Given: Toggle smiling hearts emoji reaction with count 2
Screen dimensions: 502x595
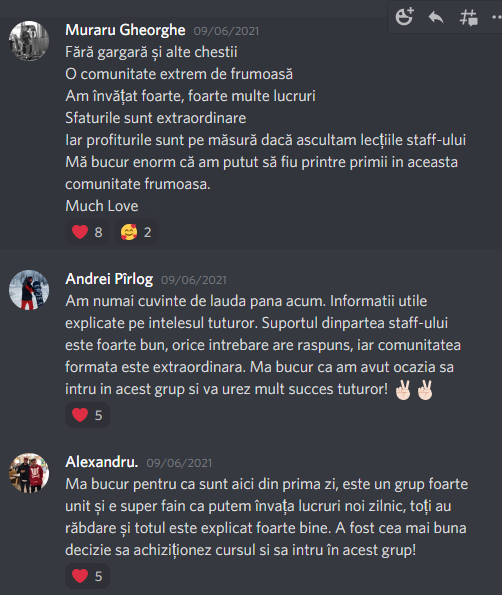Looking at the screenshot, I should pos(136,232).
